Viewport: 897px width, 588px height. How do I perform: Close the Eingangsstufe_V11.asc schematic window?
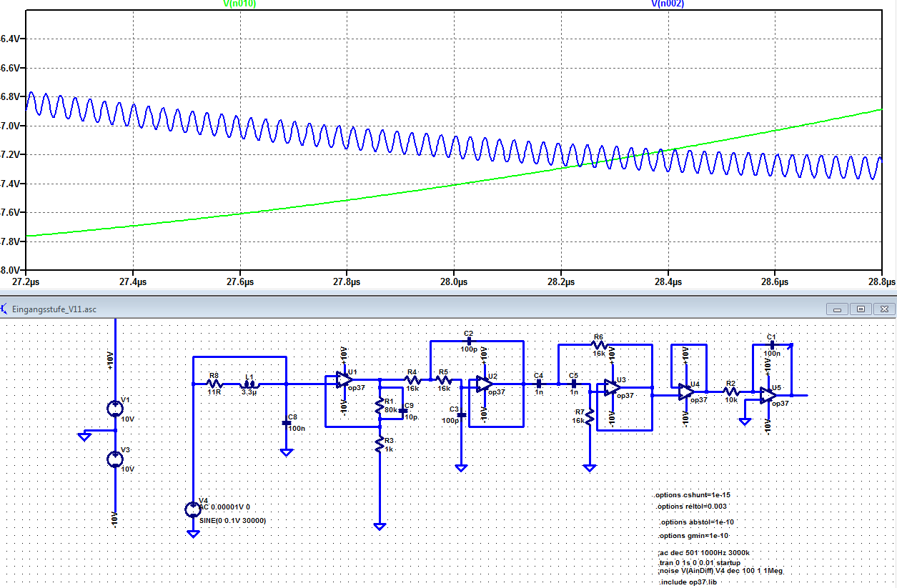pyautogui.click(x=883, y=309)
